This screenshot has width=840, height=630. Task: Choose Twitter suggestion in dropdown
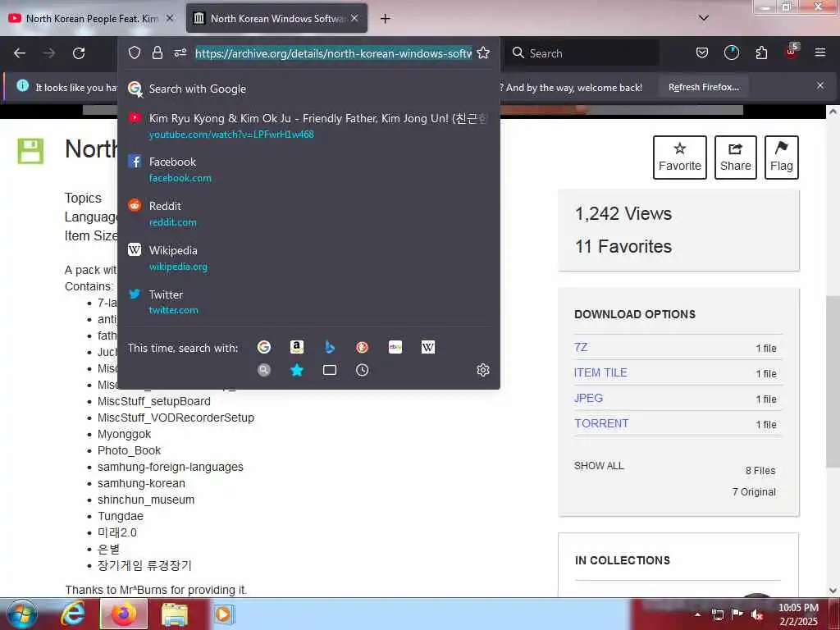308,302
